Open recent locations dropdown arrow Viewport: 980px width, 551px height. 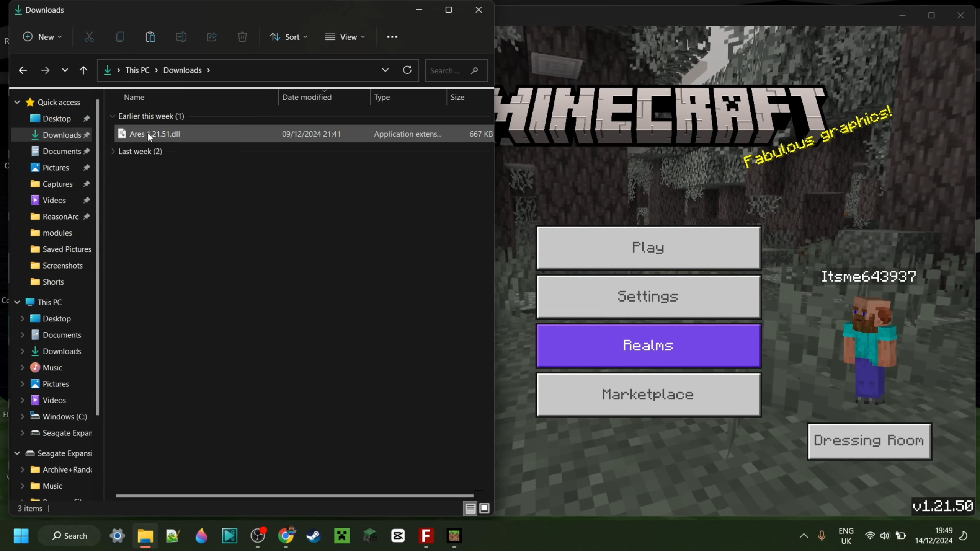pyautogui.click(x=65, y=70)
